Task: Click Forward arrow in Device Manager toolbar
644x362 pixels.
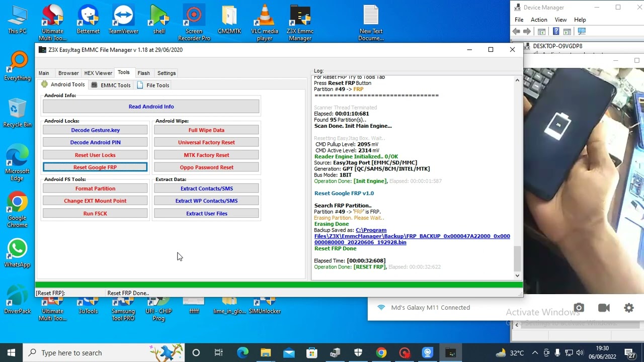Action: pos(527,31)
